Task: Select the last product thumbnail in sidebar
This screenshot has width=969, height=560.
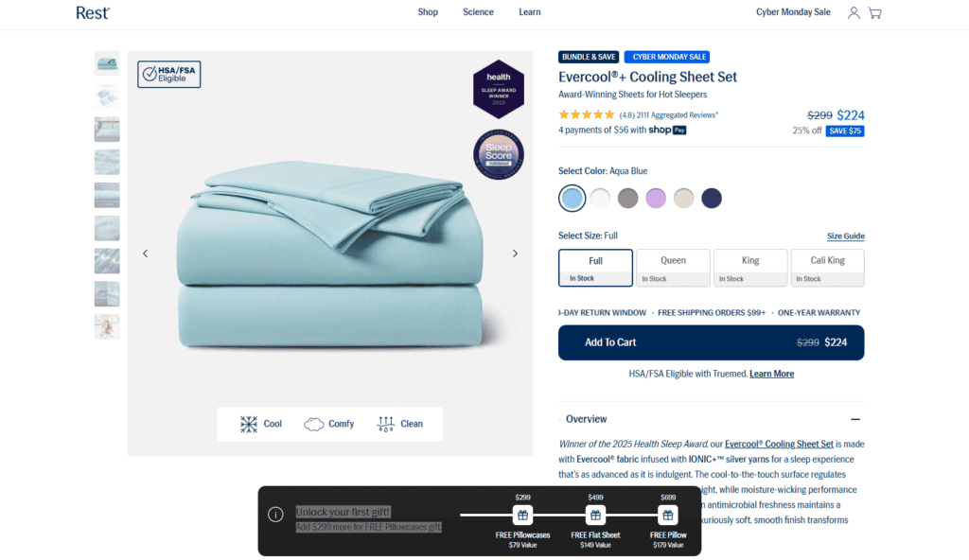Action: coord(107,326)
